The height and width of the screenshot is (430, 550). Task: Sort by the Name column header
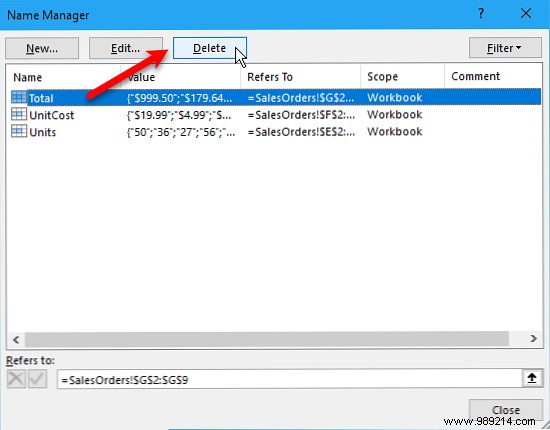pos(63,77)
